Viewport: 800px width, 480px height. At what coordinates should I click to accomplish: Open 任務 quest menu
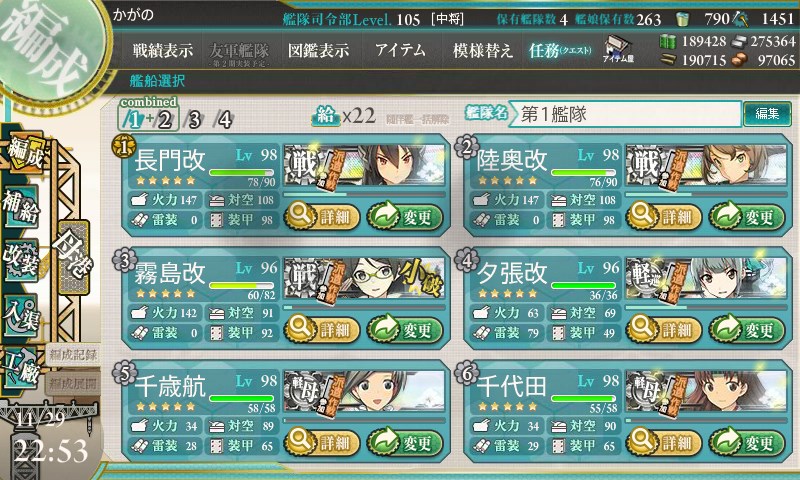click(x=560, y=50)
